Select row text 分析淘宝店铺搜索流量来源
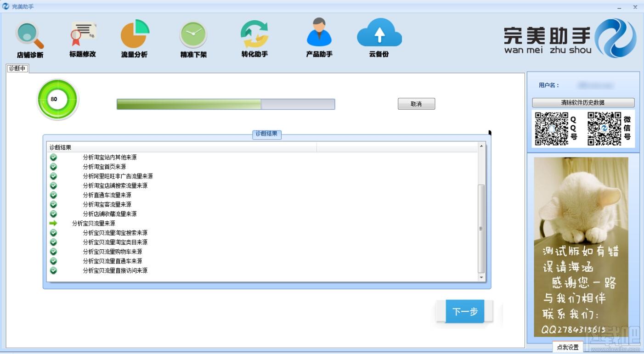644x354 pixels. point(115,185)
